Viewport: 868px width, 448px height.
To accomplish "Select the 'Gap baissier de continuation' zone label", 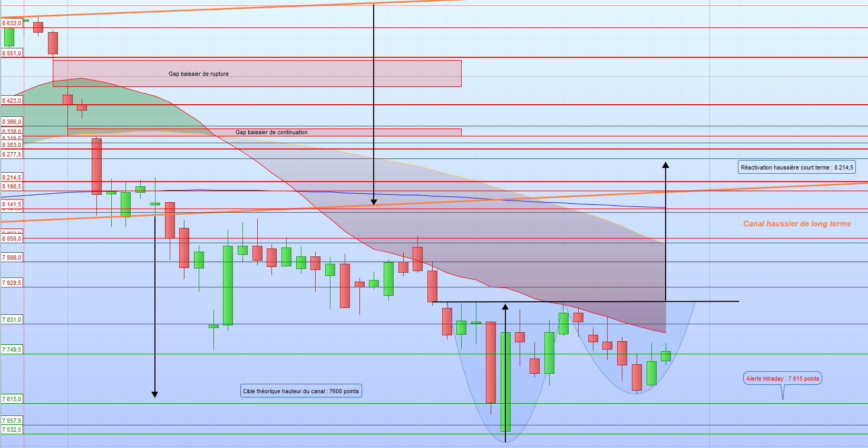I will [x=271, y=133].
